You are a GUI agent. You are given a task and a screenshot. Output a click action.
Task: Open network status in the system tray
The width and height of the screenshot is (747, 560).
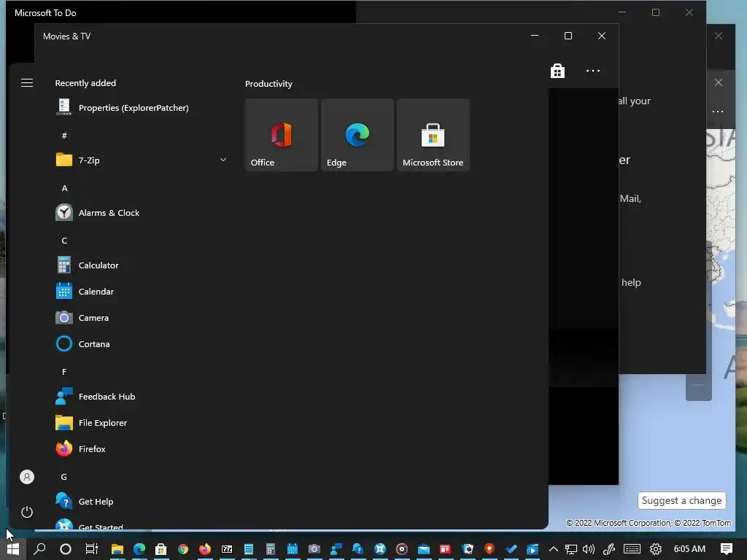(x=570, y=549)
